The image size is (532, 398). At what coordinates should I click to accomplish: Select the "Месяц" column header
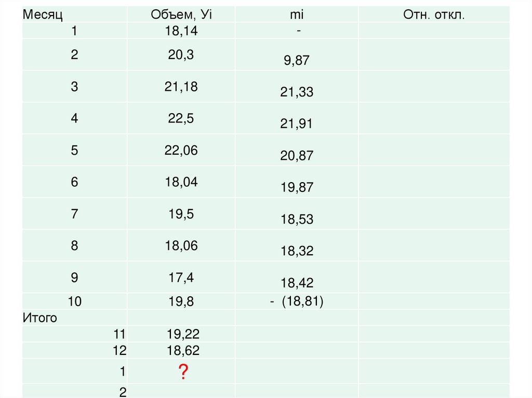tap(43, 15)
